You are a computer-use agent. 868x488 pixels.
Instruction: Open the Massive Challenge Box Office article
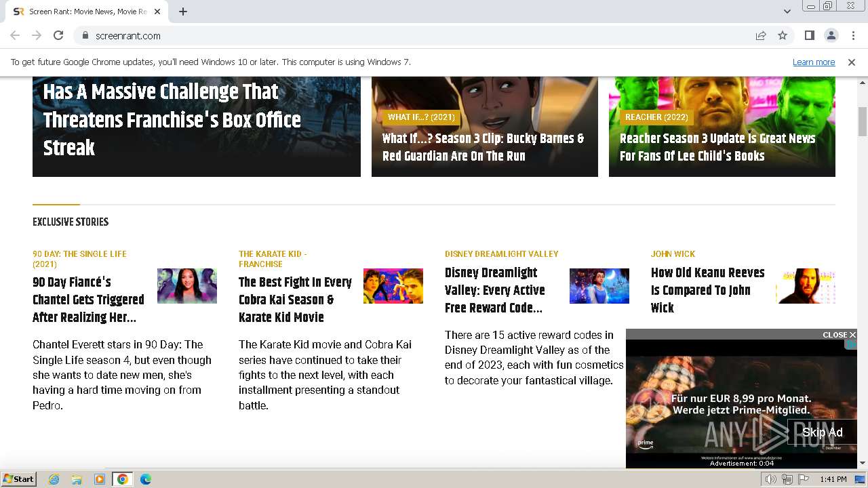172,120
